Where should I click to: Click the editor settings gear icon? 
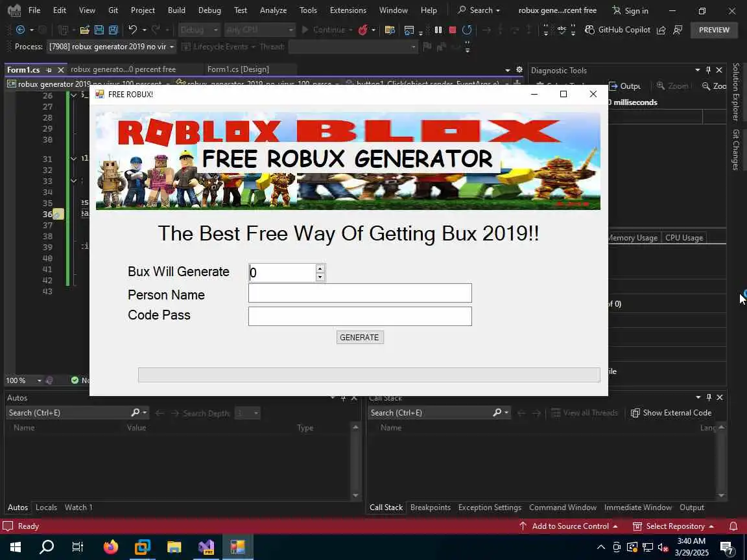click(x=519, y=69)
